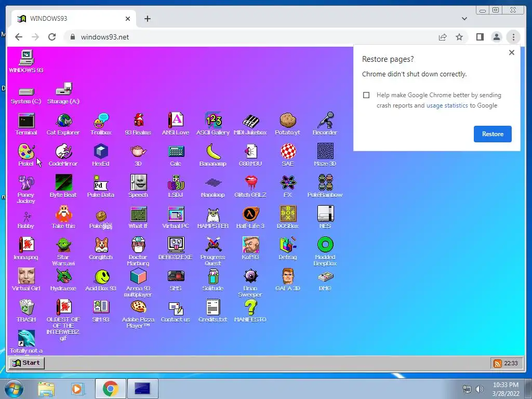Open the TRASH recycle bin icon
This screenshot has width=532, height=399.
pyautogui.click(x=26, y=311)
